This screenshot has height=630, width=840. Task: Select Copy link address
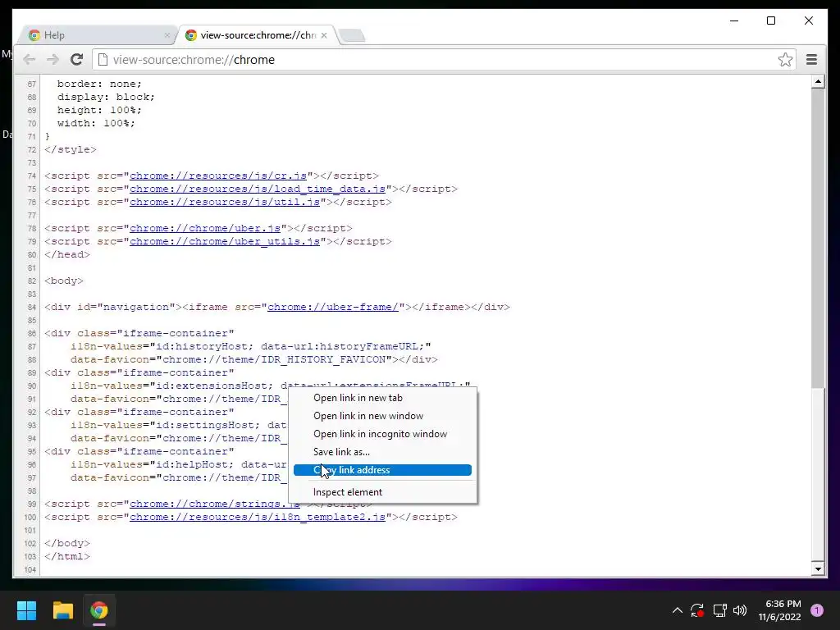tap(382, 470)
